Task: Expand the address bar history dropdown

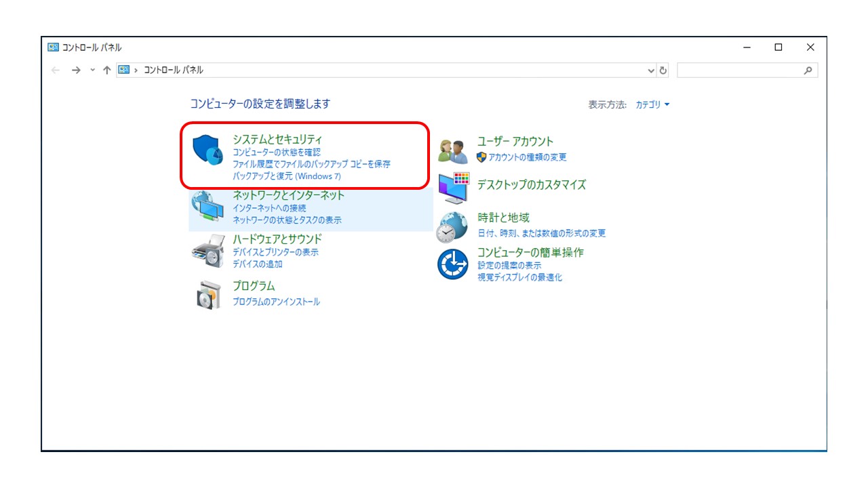Action: (651, 70)
